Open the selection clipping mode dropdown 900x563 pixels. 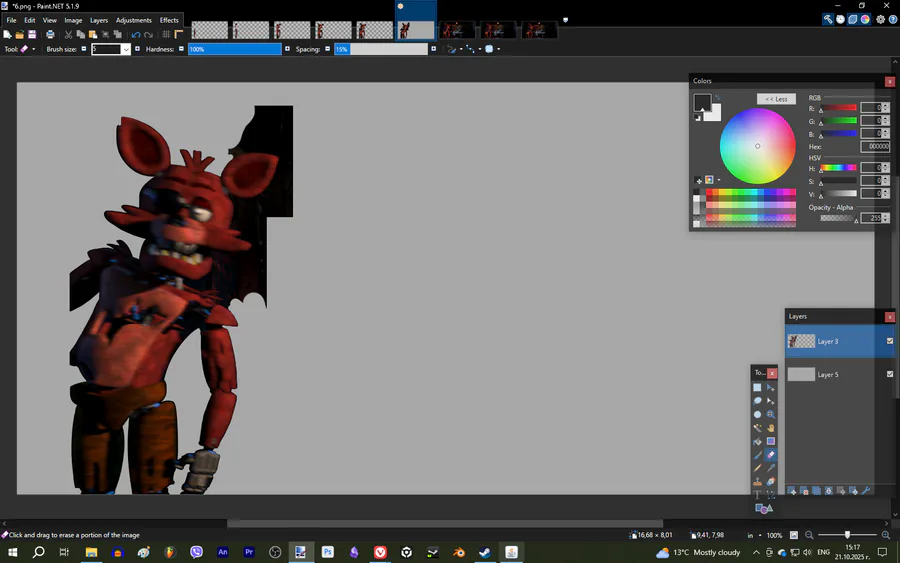click(x=498, y=49)
